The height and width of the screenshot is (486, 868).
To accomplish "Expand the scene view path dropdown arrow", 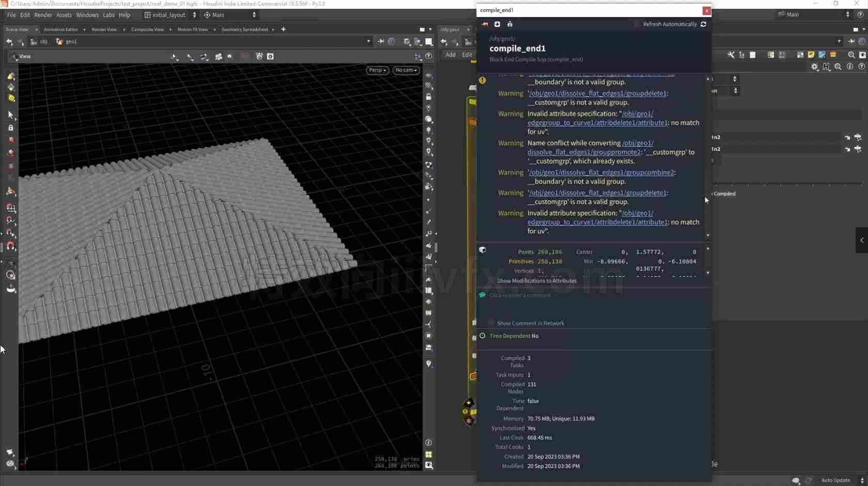I will click(x=368, y=42).
